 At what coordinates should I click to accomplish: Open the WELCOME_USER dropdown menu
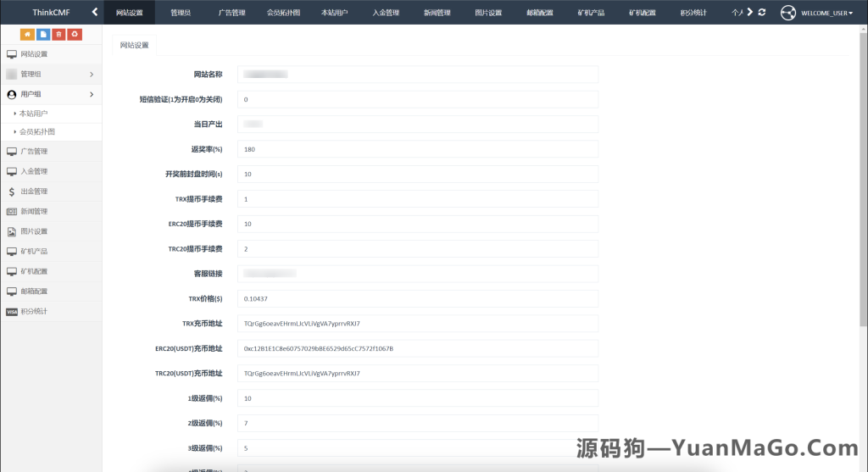click(826, 13)
